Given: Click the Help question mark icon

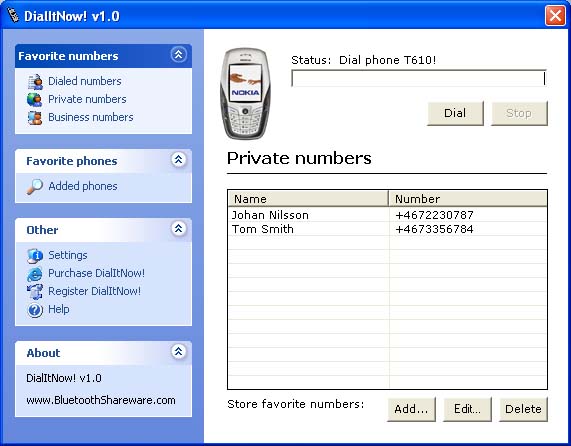Looking at the screenshot, I should tap(35, 310).
